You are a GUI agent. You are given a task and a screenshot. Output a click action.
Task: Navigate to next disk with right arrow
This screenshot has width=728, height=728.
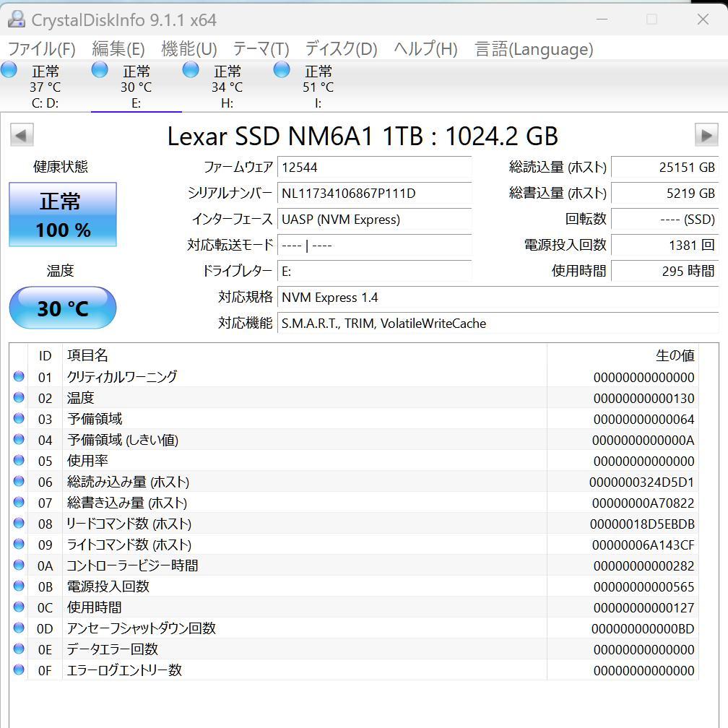[706, 135]
